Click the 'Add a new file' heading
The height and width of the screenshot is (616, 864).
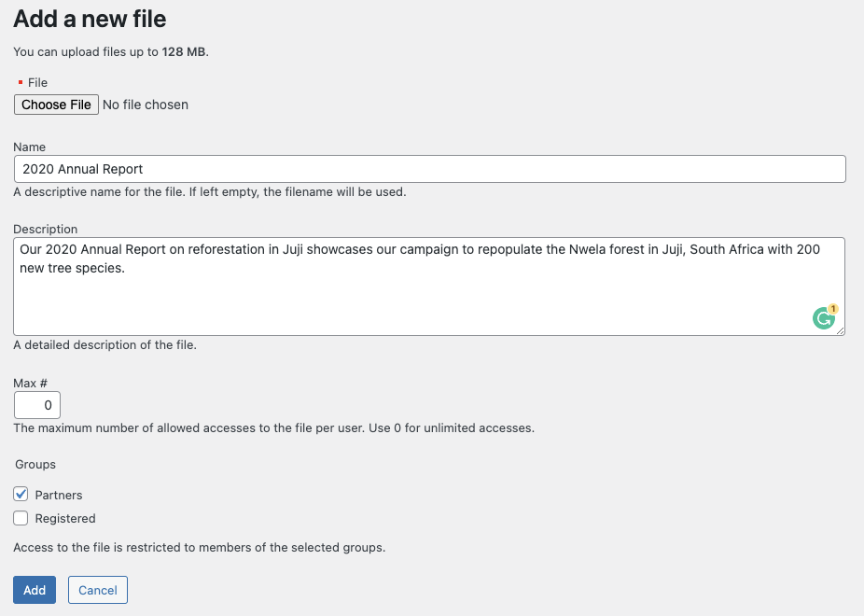[90, 19]
